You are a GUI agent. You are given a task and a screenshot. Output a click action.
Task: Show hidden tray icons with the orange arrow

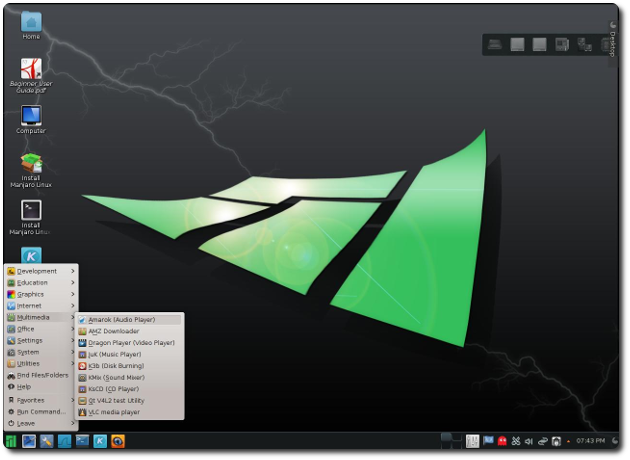pos(568,441)
